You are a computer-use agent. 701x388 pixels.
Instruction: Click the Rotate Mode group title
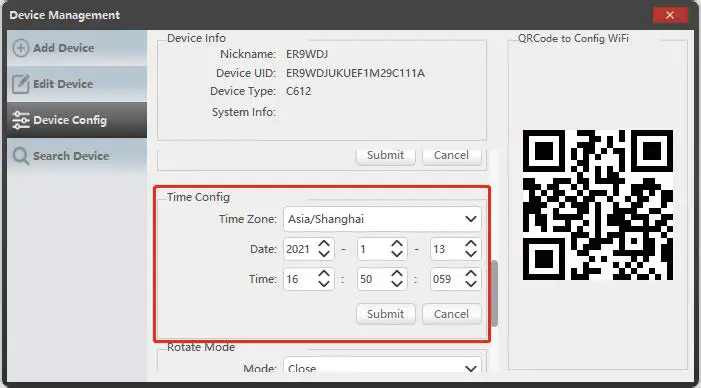[201, 347]
